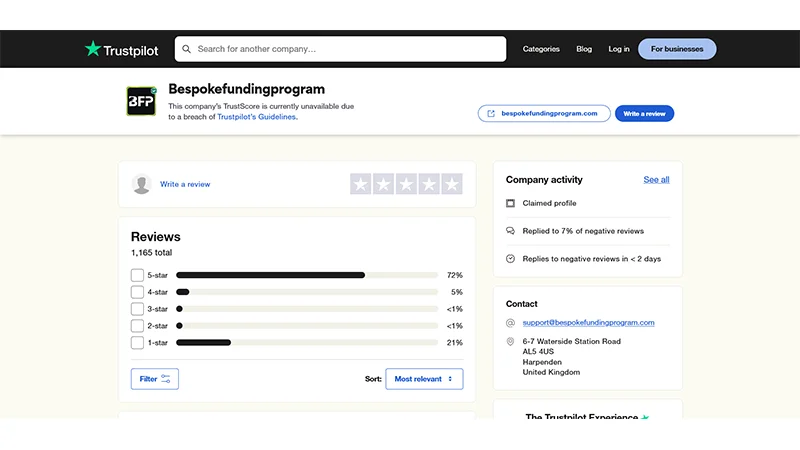
Task: Check the 4-star filter checkbox
Action: click(x=137, y=292)
